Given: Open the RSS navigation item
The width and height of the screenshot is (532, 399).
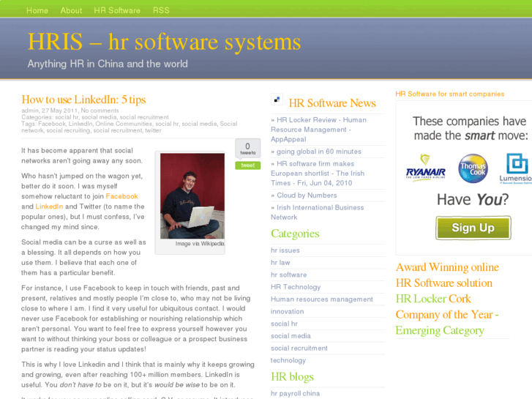Looking at the screenshot, I should click(x=161, y=10).
